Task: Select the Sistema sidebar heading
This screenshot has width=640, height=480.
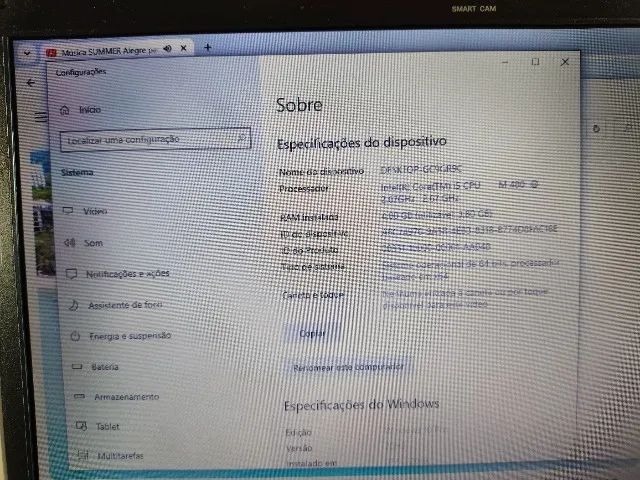Action: tap(77, 172)
